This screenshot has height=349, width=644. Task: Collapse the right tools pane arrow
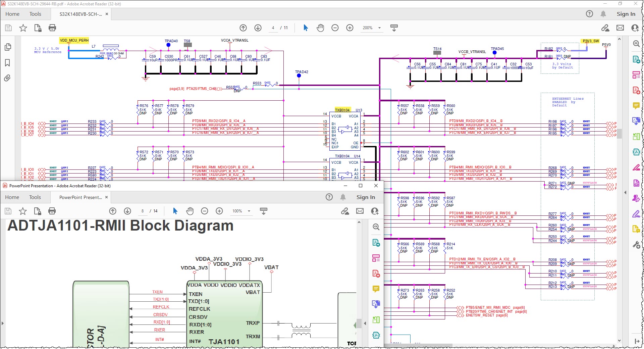(625, 193)
